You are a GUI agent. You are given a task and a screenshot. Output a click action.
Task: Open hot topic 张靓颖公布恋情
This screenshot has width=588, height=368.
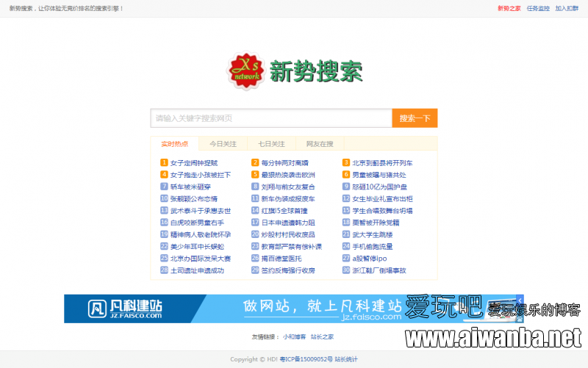(194, 199)
